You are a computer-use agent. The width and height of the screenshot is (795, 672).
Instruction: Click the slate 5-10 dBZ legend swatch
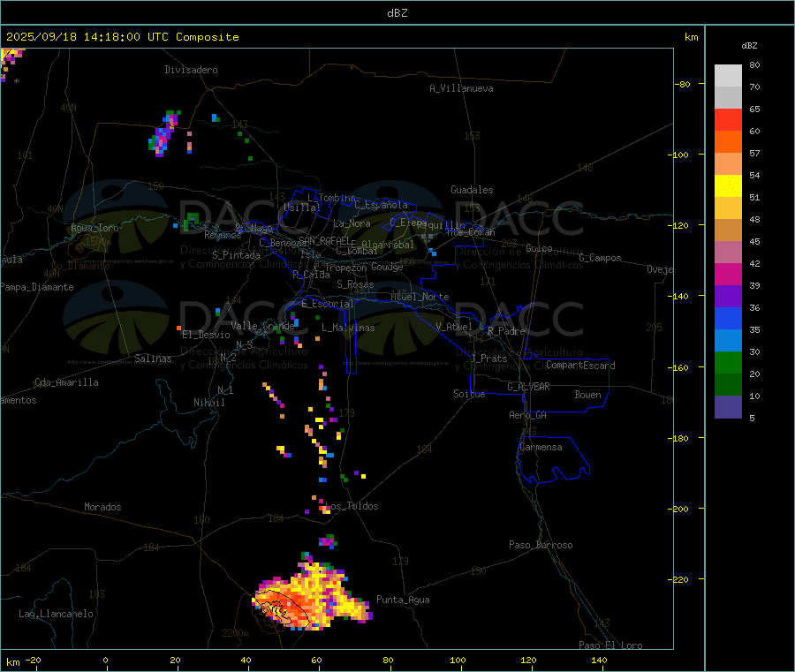click(x=728, y=407)
